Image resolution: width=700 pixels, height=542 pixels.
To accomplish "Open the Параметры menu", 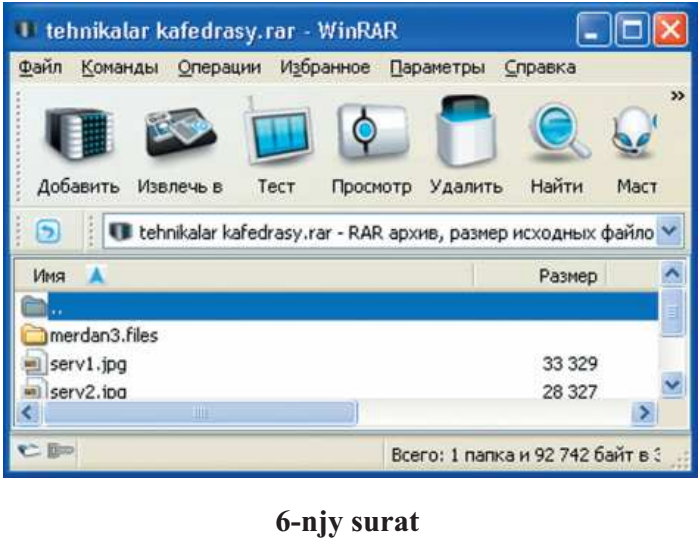I will 438,68.
